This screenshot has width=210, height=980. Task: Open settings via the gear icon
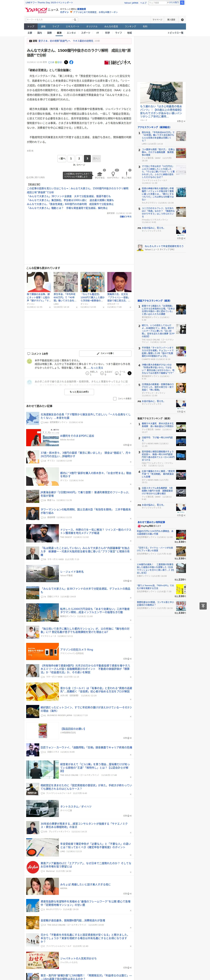(x=182, y=19)
